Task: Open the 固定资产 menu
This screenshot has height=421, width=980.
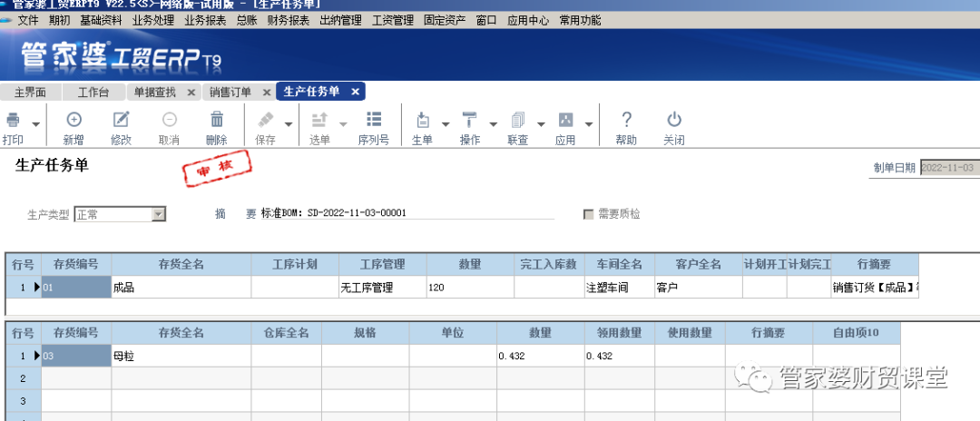Action: tap(445, 20)
